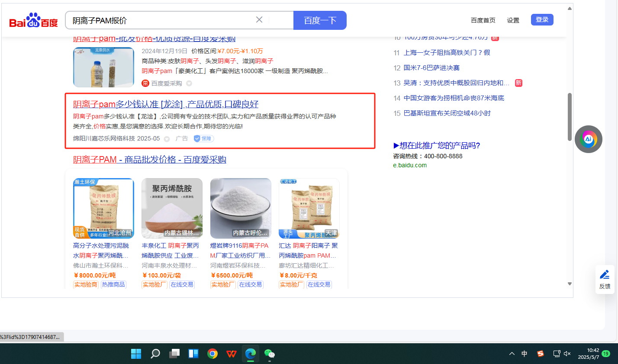
Task: Click the 在线交易 tag under the ¥103.00 product
Action: 182,284
